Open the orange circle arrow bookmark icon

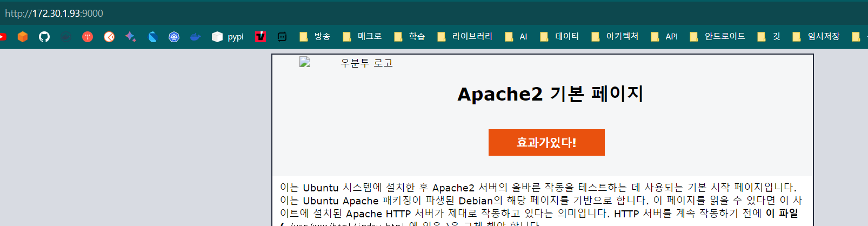coord(109,37)
